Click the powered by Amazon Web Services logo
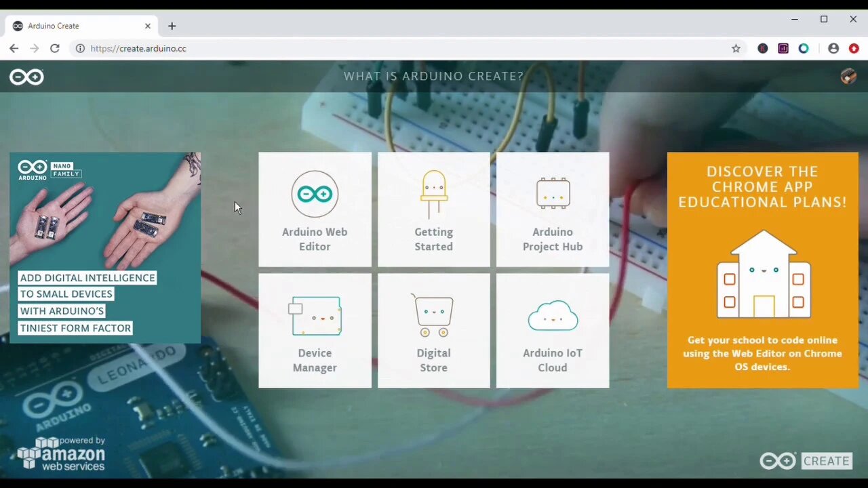868x488 pixels. (61, 453)
